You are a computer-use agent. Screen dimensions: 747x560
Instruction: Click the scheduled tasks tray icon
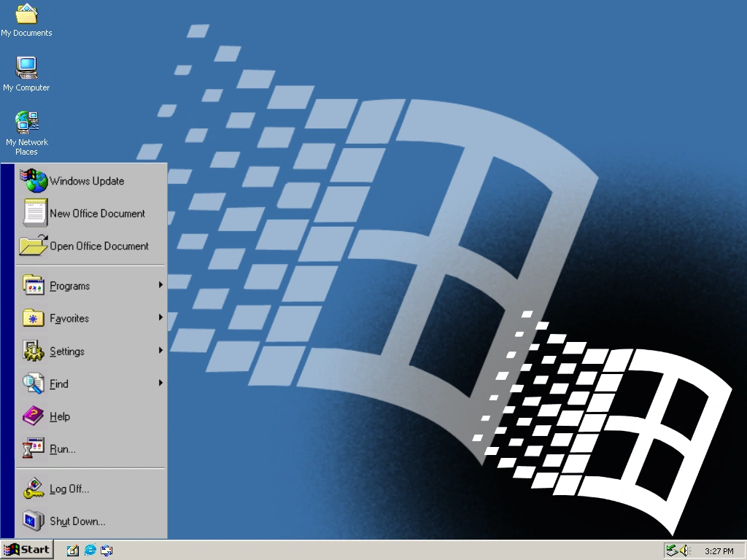(x=671, y=550)
